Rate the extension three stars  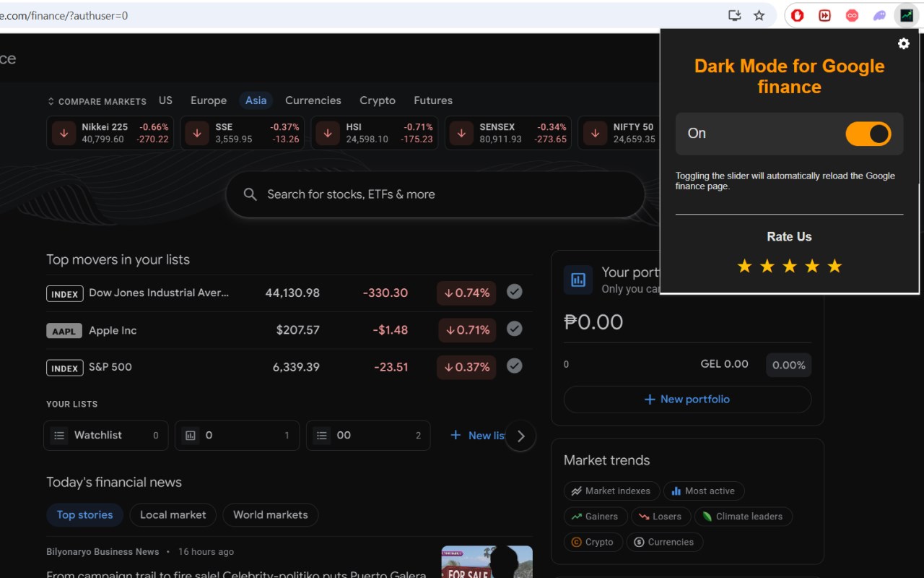click(x=790, y=267)
